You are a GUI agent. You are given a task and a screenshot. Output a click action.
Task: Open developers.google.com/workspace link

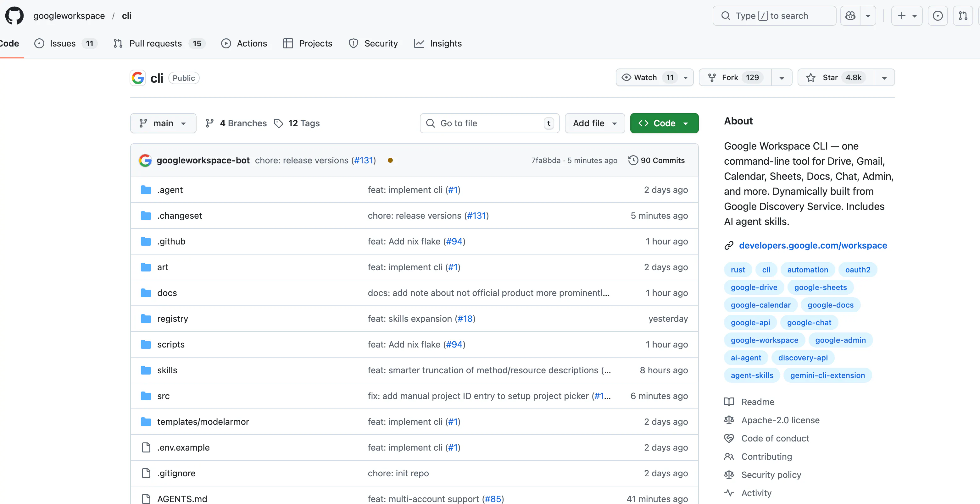tap(813, 245)
